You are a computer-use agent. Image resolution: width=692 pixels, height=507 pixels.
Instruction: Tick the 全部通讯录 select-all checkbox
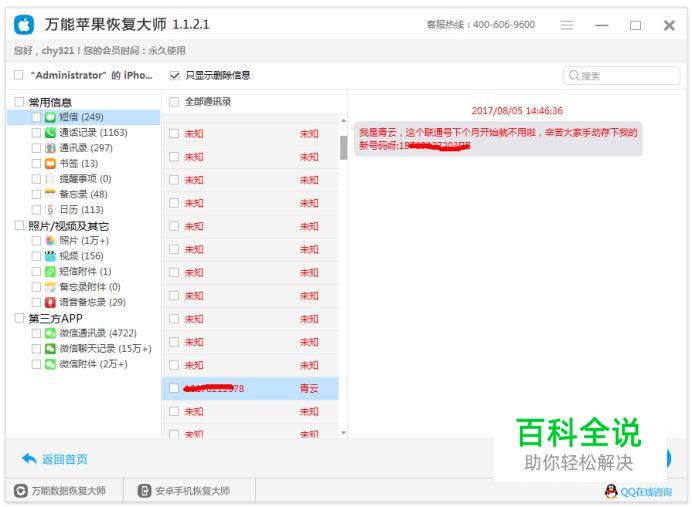click(x=174, y=102)
